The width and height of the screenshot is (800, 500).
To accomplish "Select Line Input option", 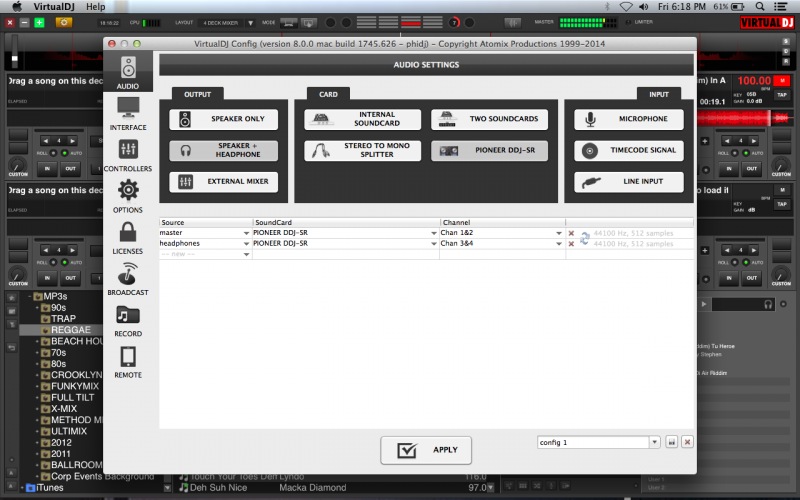I will tap(629, 182).
